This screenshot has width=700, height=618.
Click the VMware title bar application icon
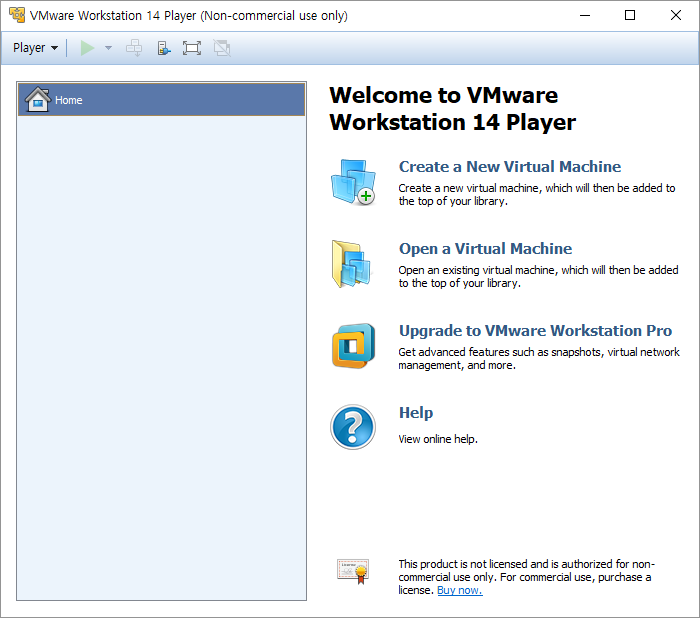[17, 15]
